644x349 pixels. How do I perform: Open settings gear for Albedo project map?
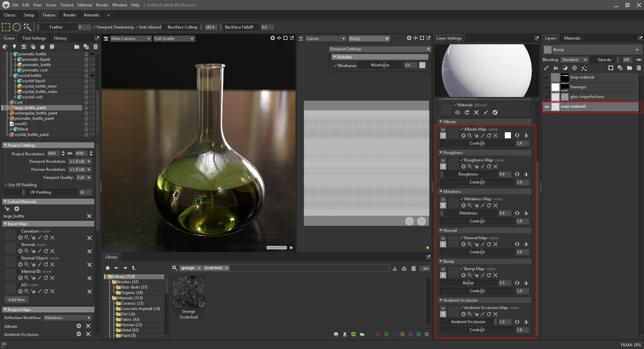79,326
